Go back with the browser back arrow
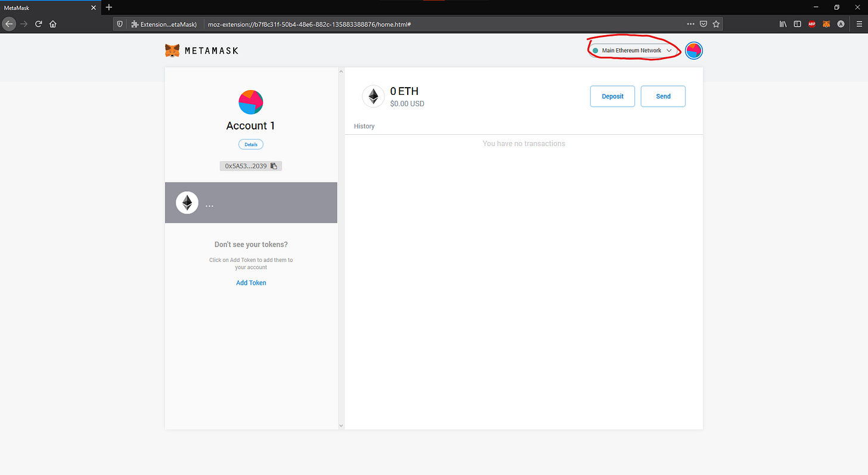Image resolution: width=868 pixels, height=475 pixels. pyautogui.click(x=8, y=24)
